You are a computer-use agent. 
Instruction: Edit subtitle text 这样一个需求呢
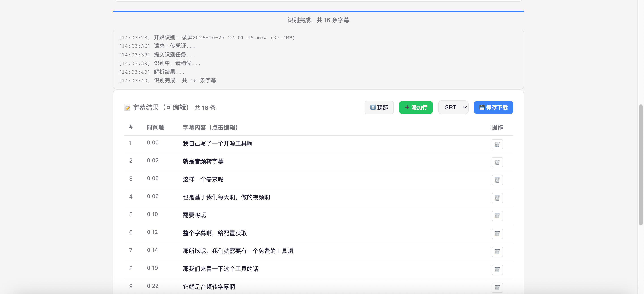pyautogui.click(x=203, y=179)
